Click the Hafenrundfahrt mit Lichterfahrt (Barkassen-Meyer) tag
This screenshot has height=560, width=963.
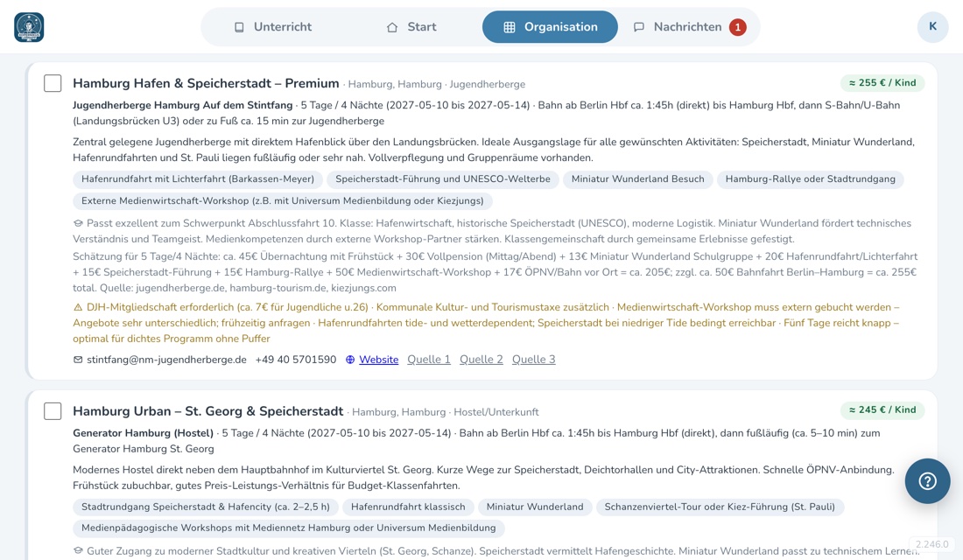tap(198, 179)
